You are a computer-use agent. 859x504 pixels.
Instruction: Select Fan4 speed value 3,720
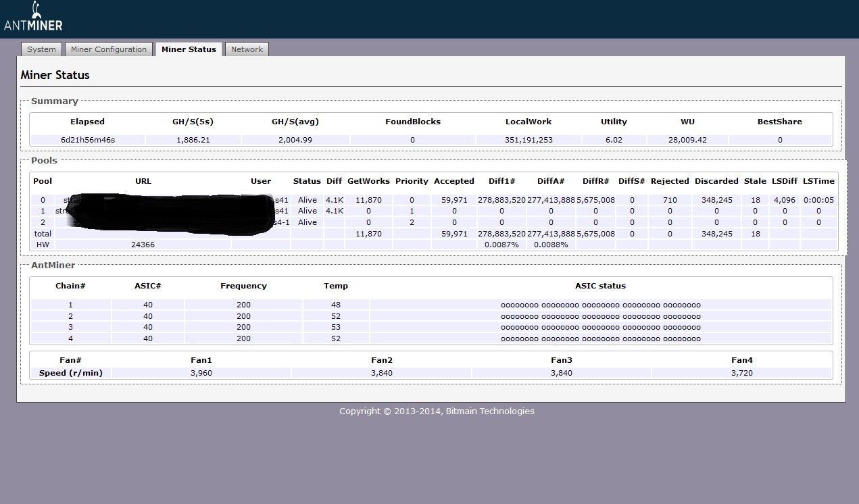click(741, 373)
